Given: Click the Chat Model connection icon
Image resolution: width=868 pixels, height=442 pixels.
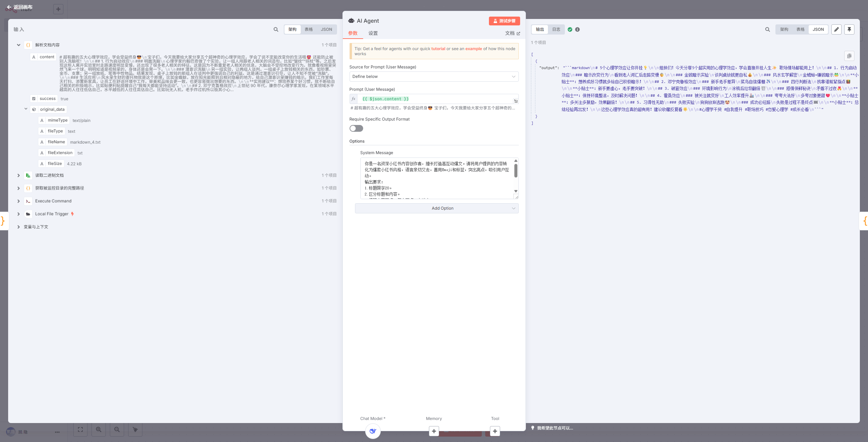Looking at the screenshot, I should click(373, 431).
